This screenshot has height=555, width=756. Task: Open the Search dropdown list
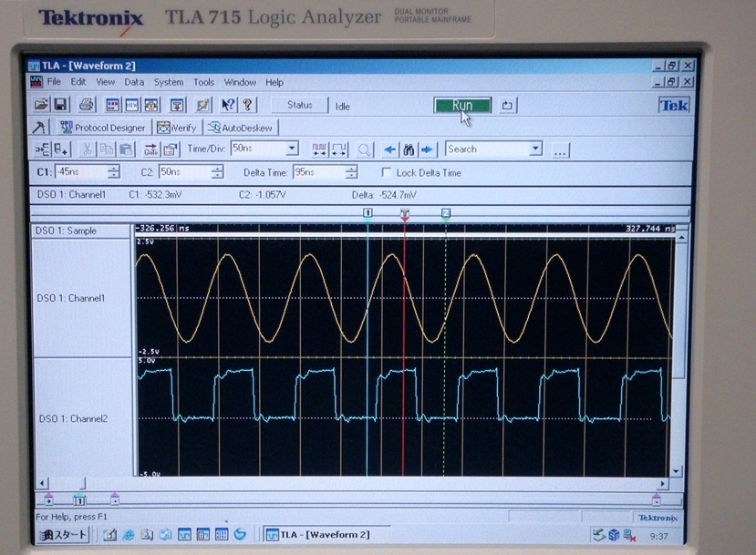(535, 149)
